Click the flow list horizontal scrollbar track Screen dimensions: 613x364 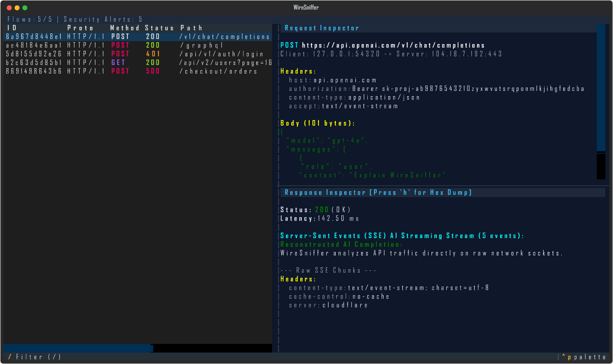212,348
